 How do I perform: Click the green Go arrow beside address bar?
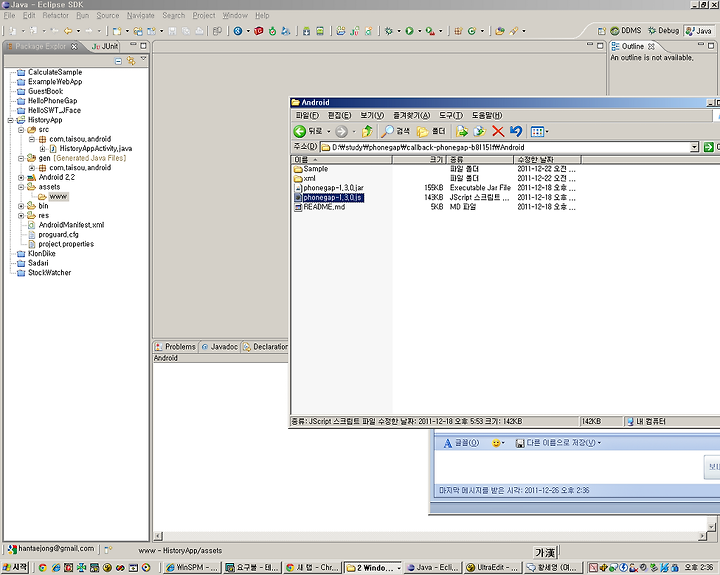tap(709, 147)
